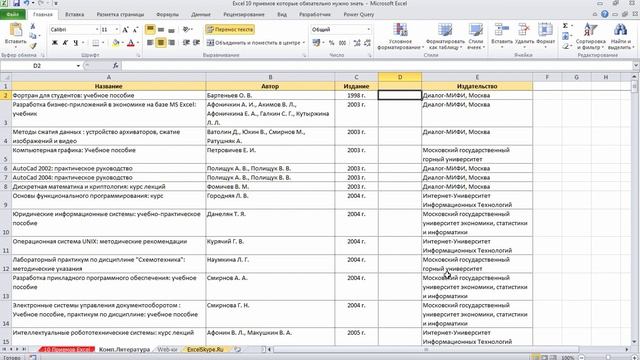The height and width of the screenshot is (360, 640).
Task: Toggle align text right
Action: [x=171, y=42]
